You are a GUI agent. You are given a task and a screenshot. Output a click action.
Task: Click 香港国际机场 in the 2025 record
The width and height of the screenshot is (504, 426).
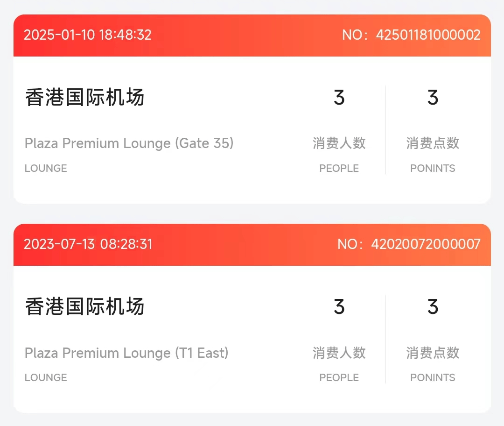84,98
